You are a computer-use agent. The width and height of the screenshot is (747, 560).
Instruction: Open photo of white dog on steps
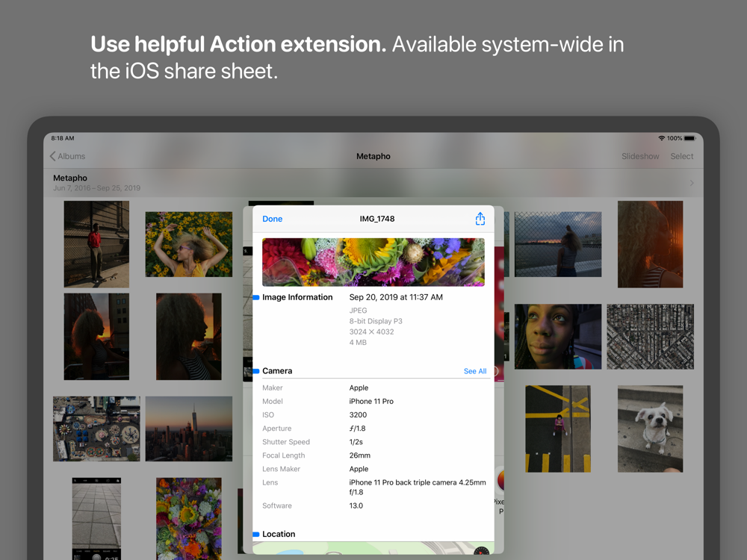[650, 429]
